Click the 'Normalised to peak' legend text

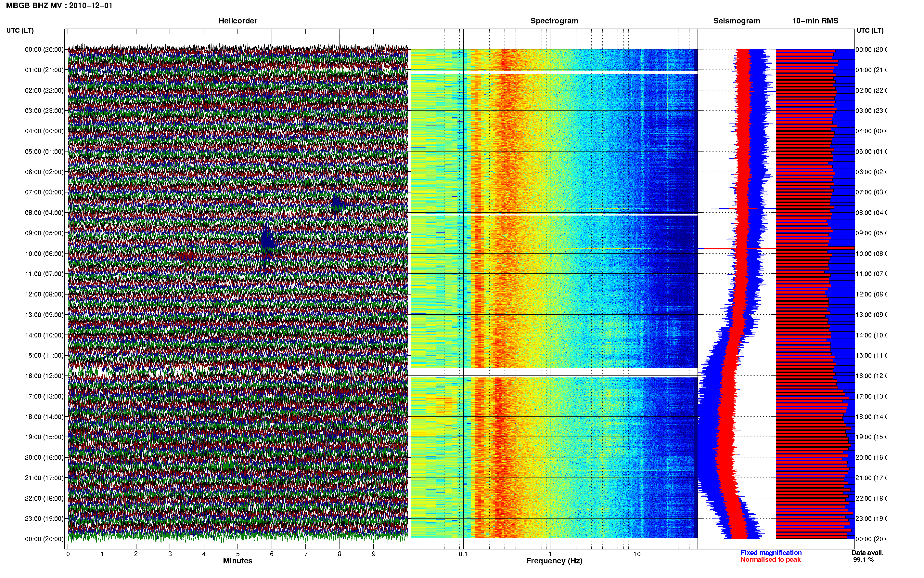pos(770,560)
